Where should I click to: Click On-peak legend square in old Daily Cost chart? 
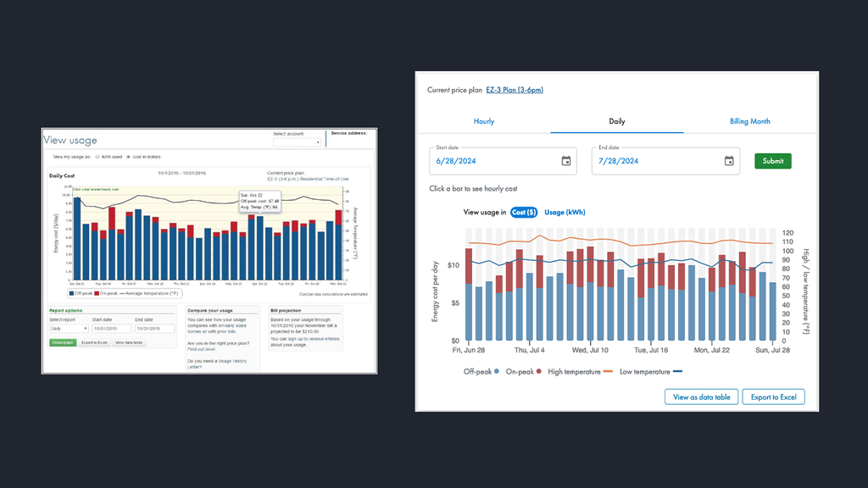(x=97, y=293)
